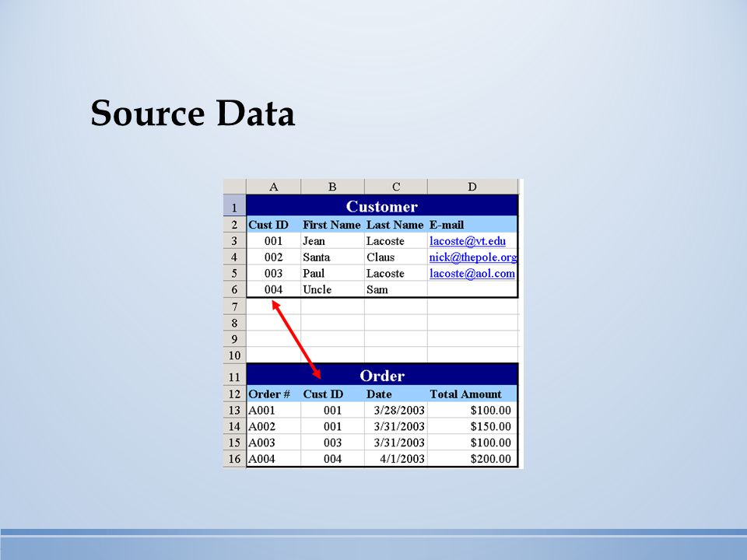The image size is (747, 560).
Task: Select the Order # header cell
Action: pos(273,394)
